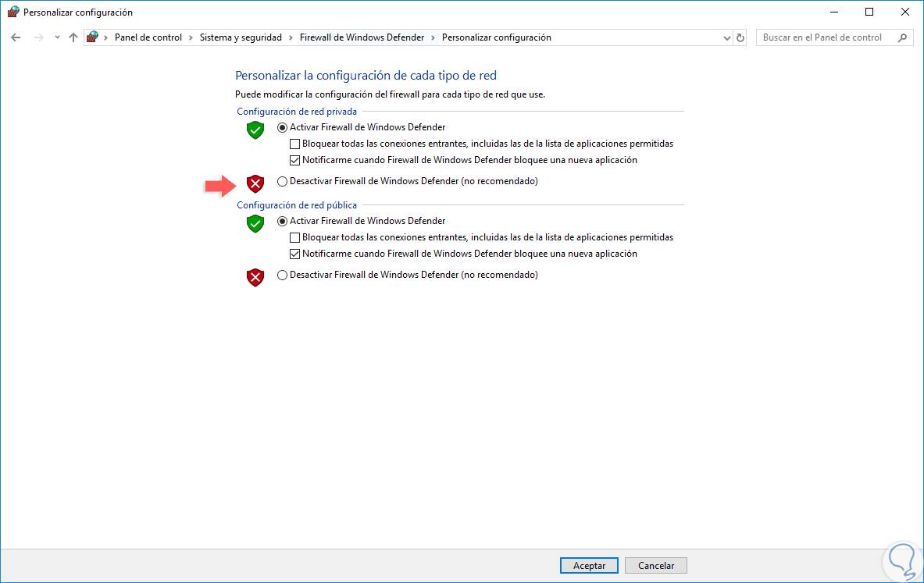Click Configuración de red privada heading
Image resolution: width=924 pixels, height=583 pixels.
[296, 112]
